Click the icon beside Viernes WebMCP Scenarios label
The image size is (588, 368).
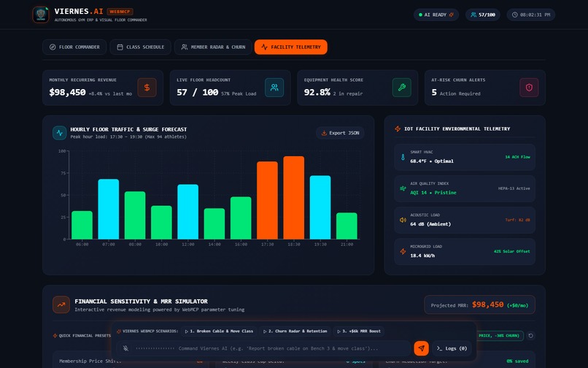tap(119, 331)
